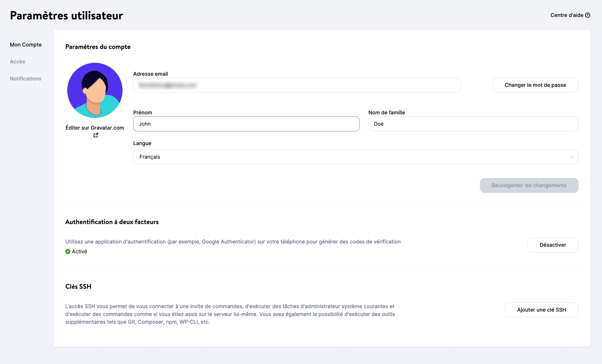
Task: Click Changer le mot de passe
Action: [x=535, y=85]
